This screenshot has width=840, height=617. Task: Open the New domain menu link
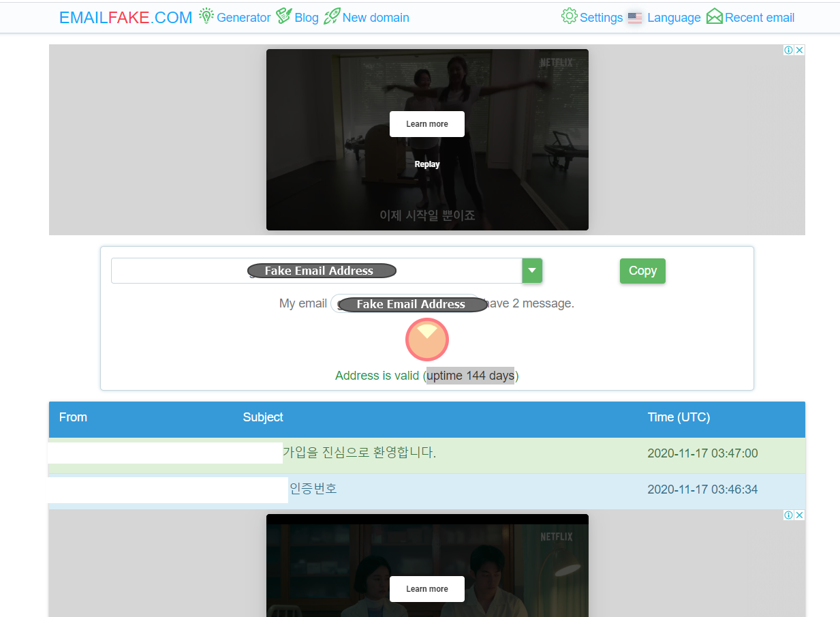[x=375, y=18]
